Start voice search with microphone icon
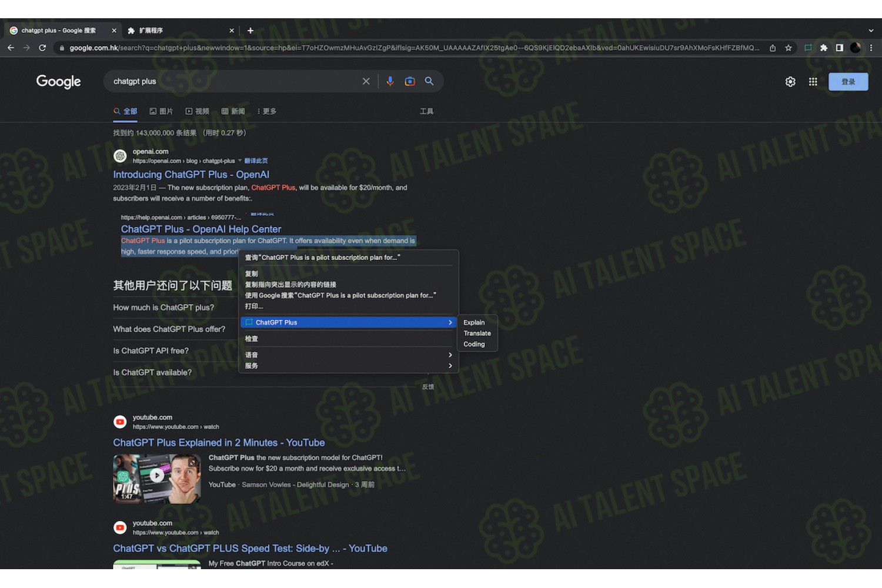882x588 pixels. click(390, 81)
